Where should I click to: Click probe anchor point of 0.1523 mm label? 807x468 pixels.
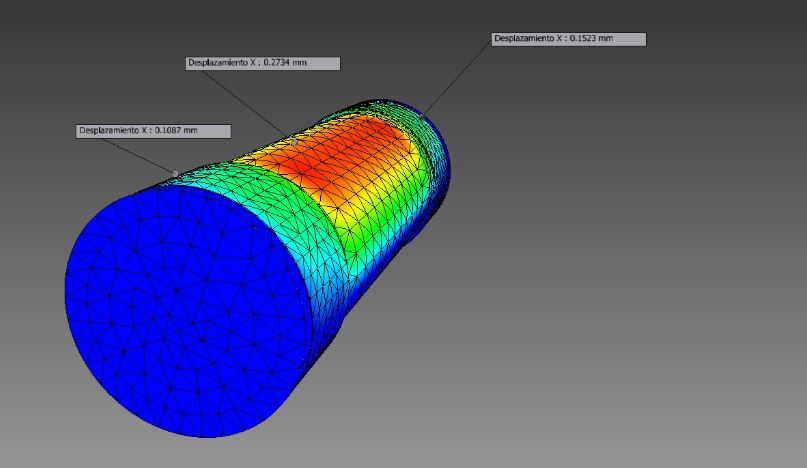421,118
